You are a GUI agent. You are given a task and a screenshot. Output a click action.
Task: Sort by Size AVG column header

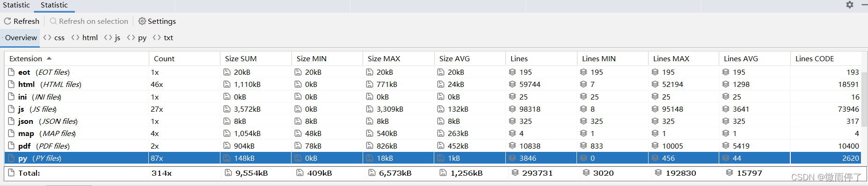click(x=470, y=58)
